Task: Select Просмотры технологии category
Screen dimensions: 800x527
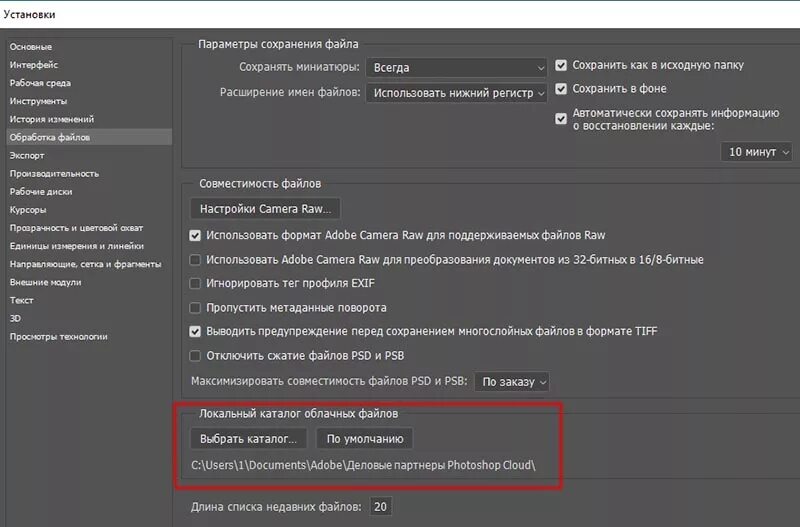Action: coord(58,336)
